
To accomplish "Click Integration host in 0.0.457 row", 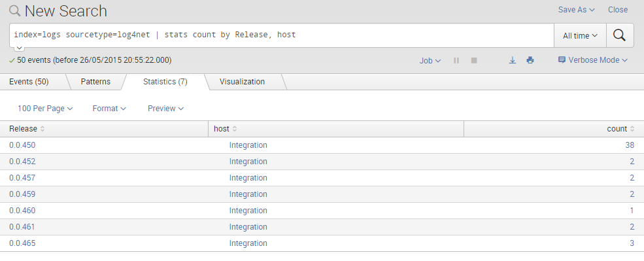I will pyautogui.click(x=248, y=178).
